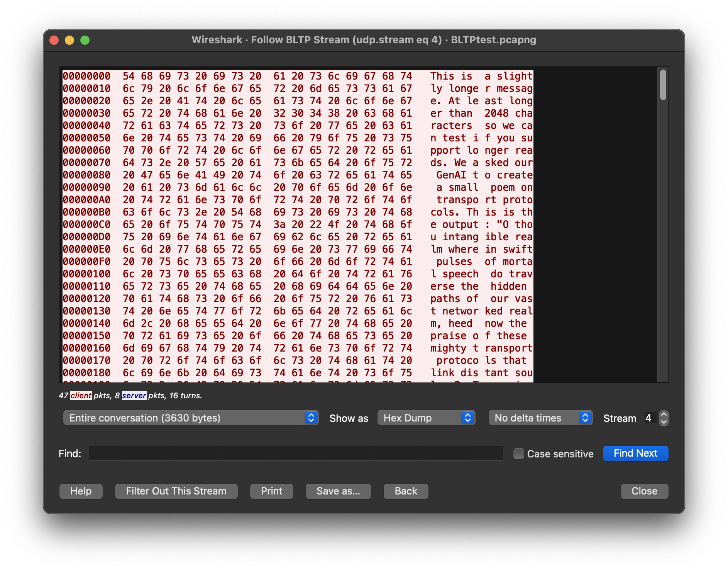728x571 pixels.
Task: Click offset 00000000 in hex dump
Action: click(x=86, y=76)
